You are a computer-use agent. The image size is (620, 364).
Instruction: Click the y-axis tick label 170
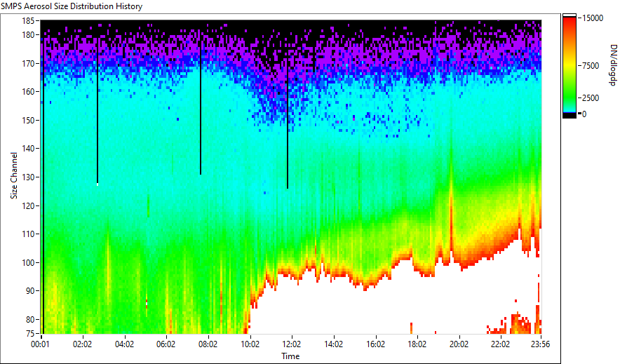pyautogui.click(x=29, y=63)
